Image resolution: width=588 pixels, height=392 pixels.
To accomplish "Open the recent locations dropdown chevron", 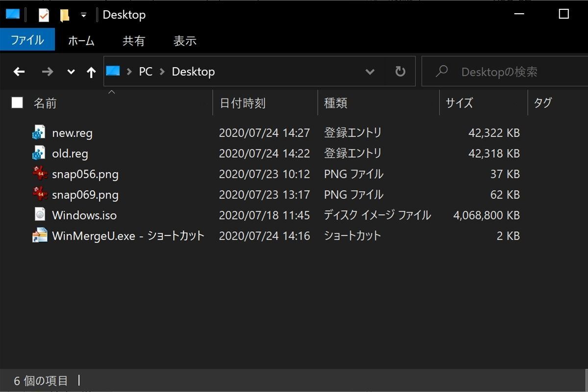I will tap(71, 72).
